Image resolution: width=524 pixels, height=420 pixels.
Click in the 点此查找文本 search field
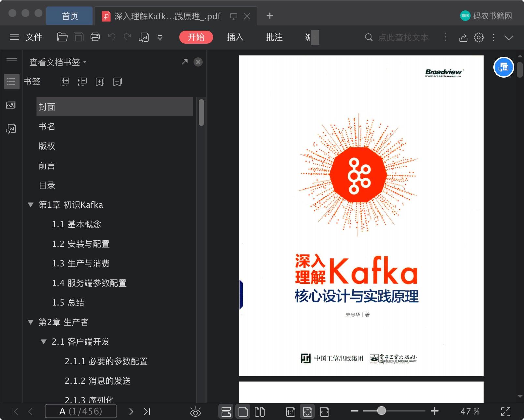pos(403,37)
